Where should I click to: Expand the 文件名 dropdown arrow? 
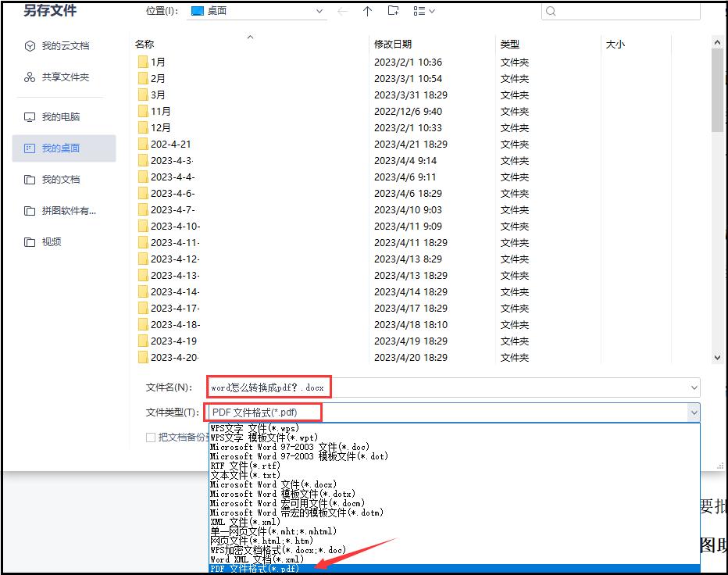[x=694, y=387]
